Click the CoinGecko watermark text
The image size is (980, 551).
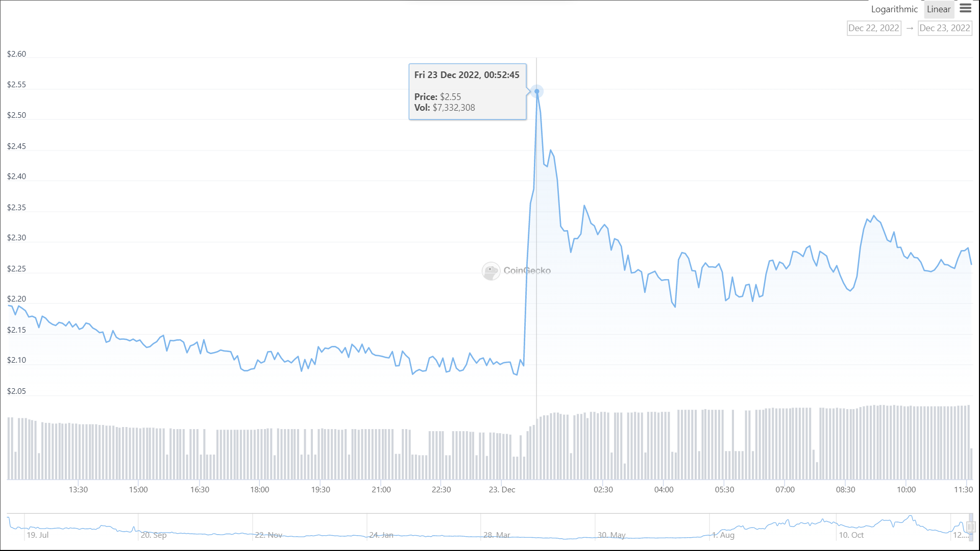pos(527,271)
